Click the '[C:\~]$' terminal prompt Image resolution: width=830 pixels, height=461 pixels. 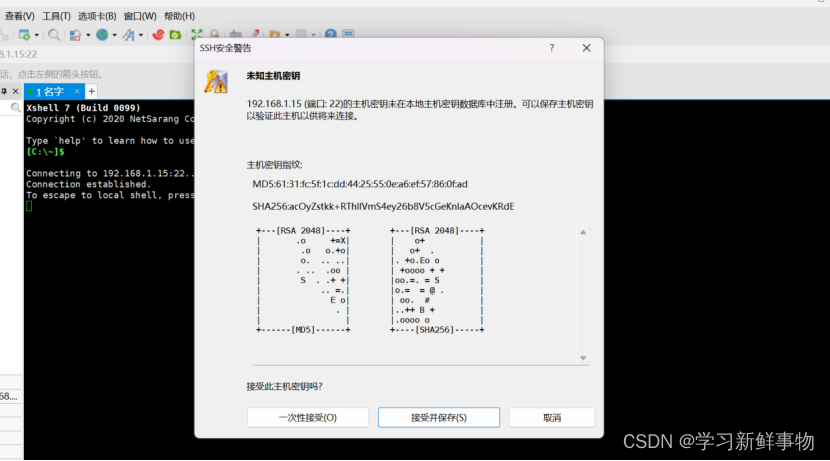pos(46,152)
